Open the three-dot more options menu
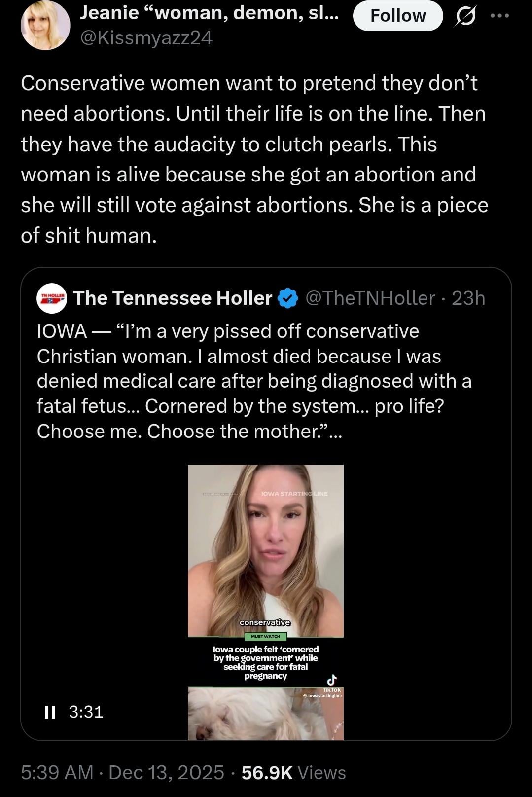532x797 pixels. (x=499, y=15)
